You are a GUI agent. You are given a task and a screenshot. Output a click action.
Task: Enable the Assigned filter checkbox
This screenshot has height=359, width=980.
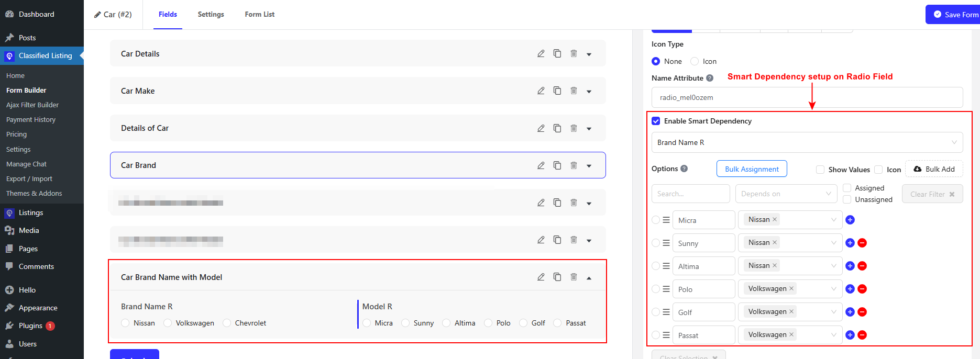[x=847, y=188]
